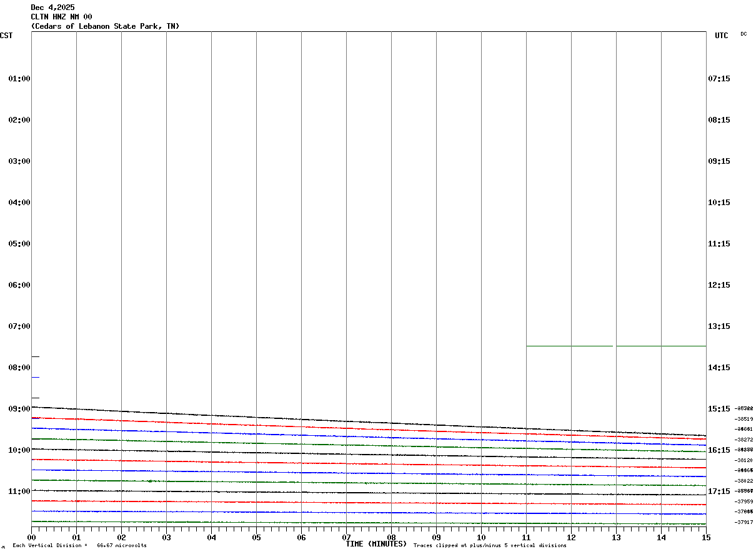This screenshot has width=756, height=554.
Task: Click the DC offset value '-38519'
Action: [x=744, y=419]
